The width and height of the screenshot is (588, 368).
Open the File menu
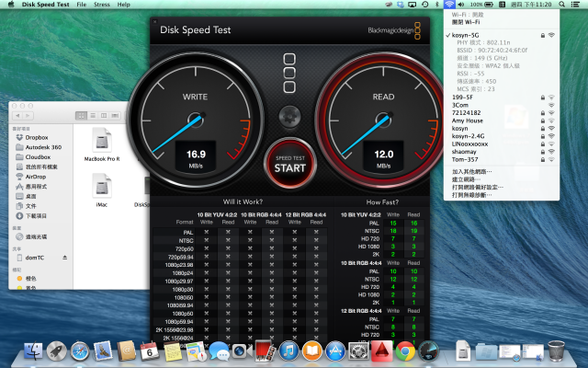tap(82, 5)
